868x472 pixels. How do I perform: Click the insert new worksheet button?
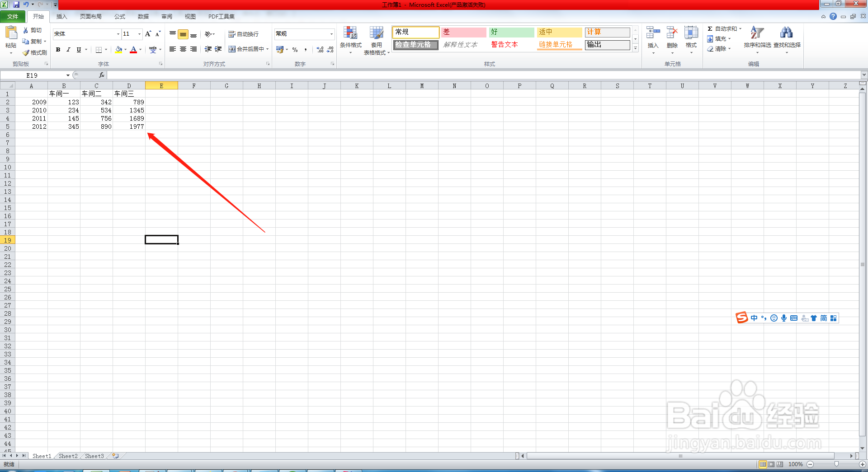[x=116, y=456]
